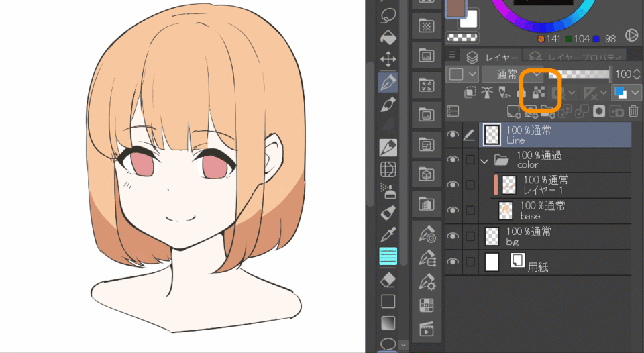The width and height of the screenshot is (644, 353).
Task: Select the Line layer
Action: pyautogui.click(x=555, y=135)
